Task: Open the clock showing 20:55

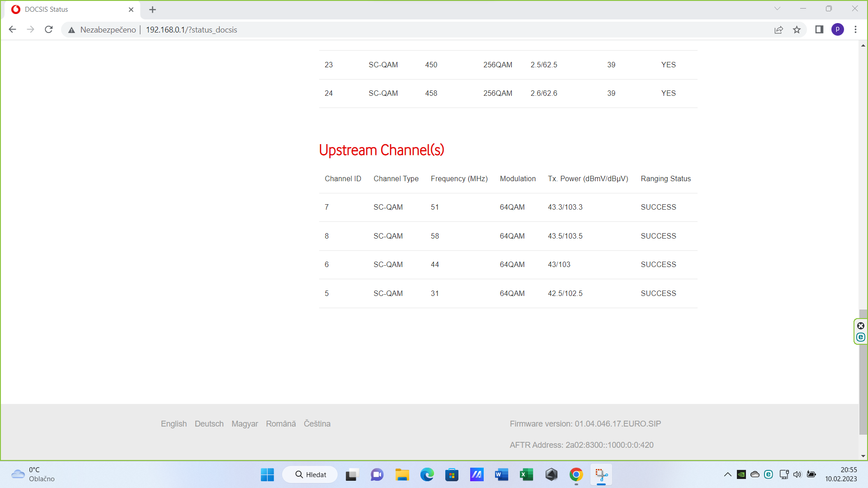Action: click(x=841, y=474)
